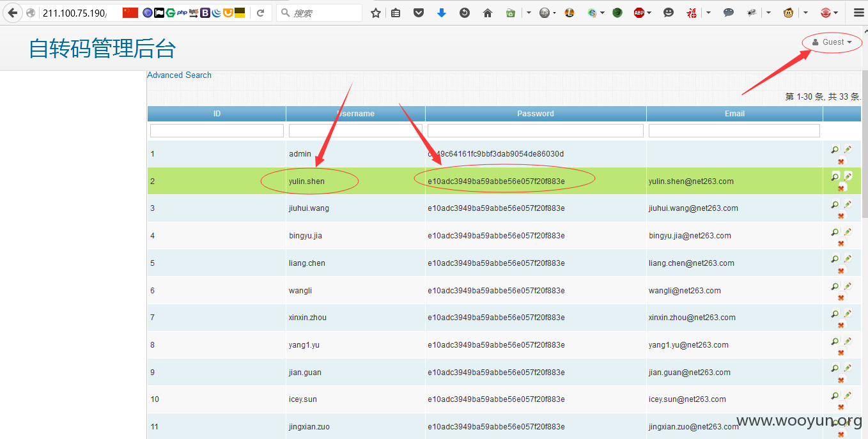Image resolution: width=868 pixels, height=439 pixels.
Task: Open the bookmarks list icon
Action: click(x=396, y=13)
